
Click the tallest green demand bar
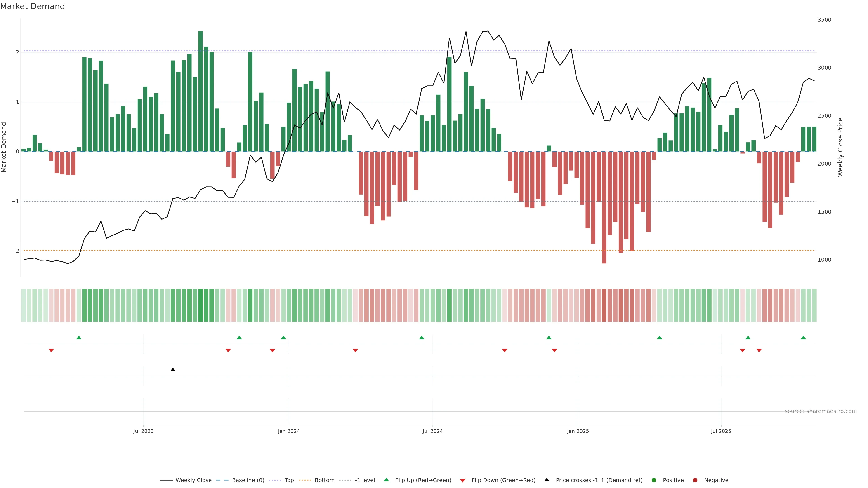tap(200, 91)
